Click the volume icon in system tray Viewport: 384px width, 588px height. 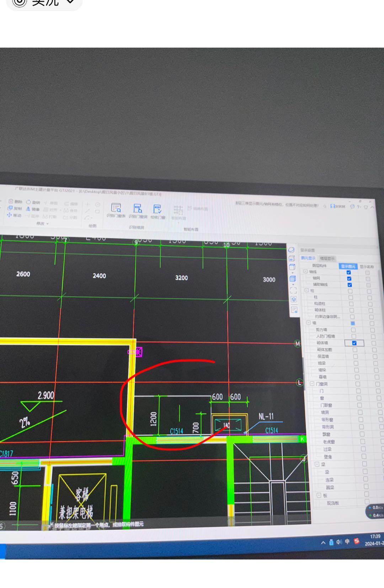point(339,542)
